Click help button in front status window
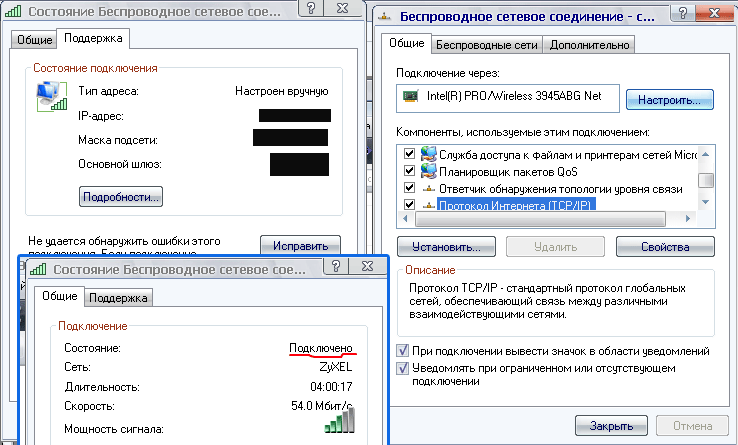The image size is (738, 445). [336, 267]
